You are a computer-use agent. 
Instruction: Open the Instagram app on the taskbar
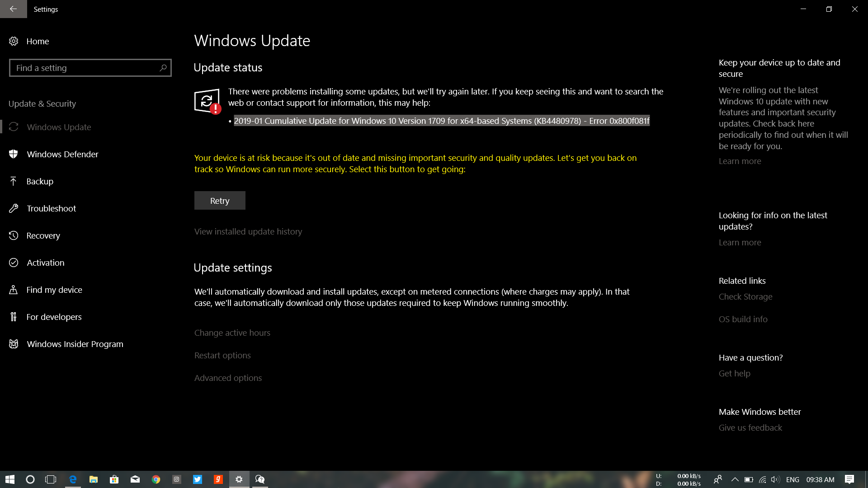click(x=177, y=479)
